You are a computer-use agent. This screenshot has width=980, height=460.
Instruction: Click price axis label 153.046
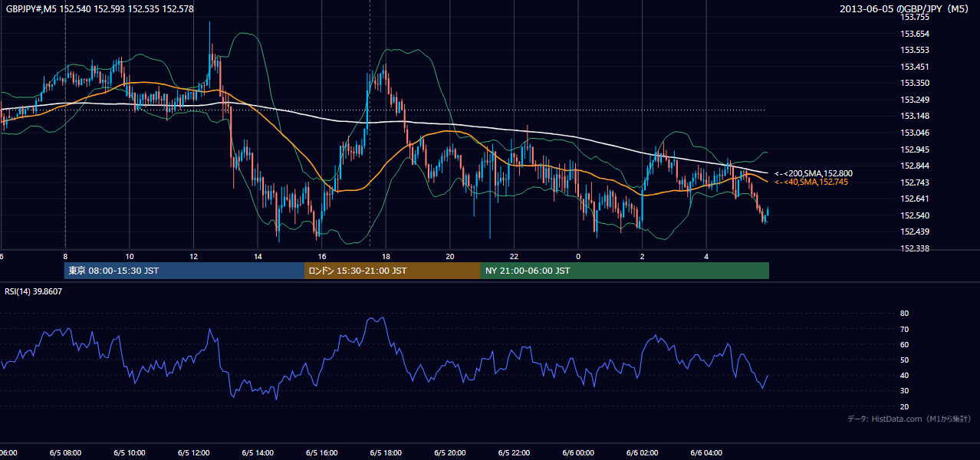[x=916, y=133]
